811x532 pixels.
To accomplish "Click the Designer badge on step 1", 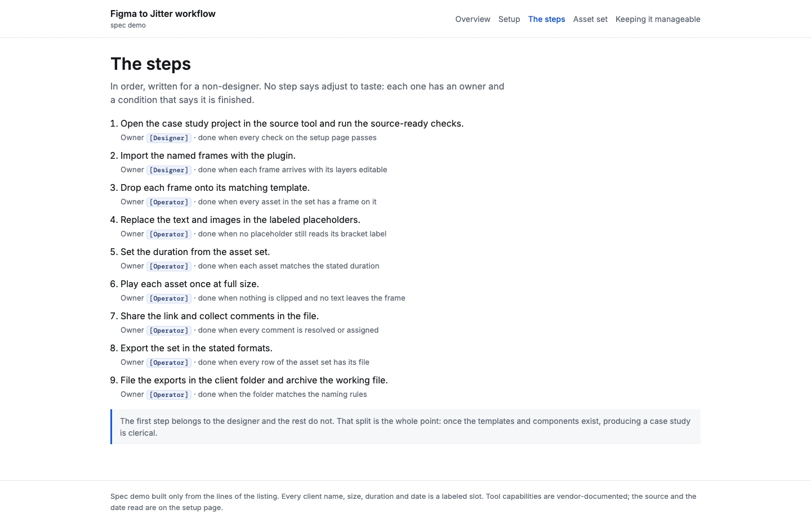I will [x=169, y=138].
